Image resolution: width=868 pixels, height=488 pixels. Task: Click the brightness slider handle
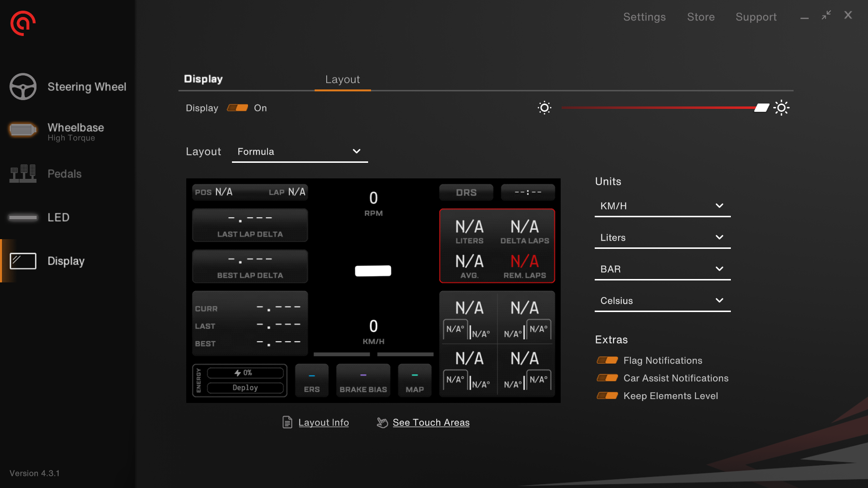point(762,108)
